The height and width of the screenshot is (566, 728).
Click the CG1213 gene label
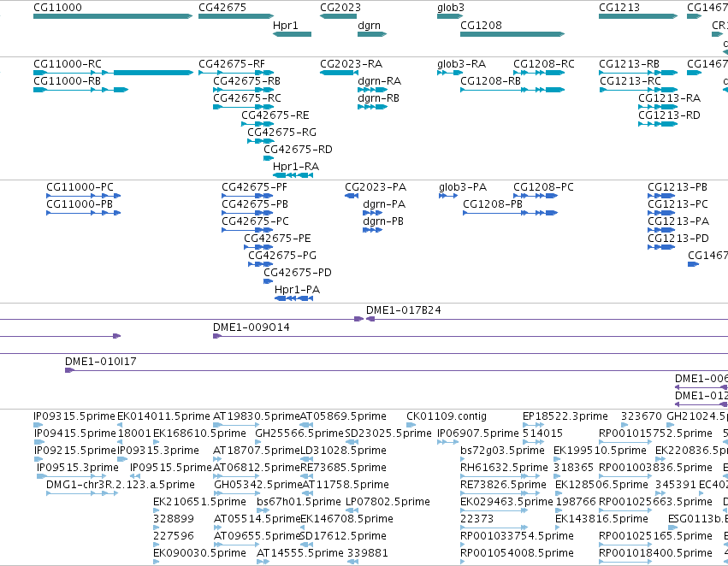[619, 8]
